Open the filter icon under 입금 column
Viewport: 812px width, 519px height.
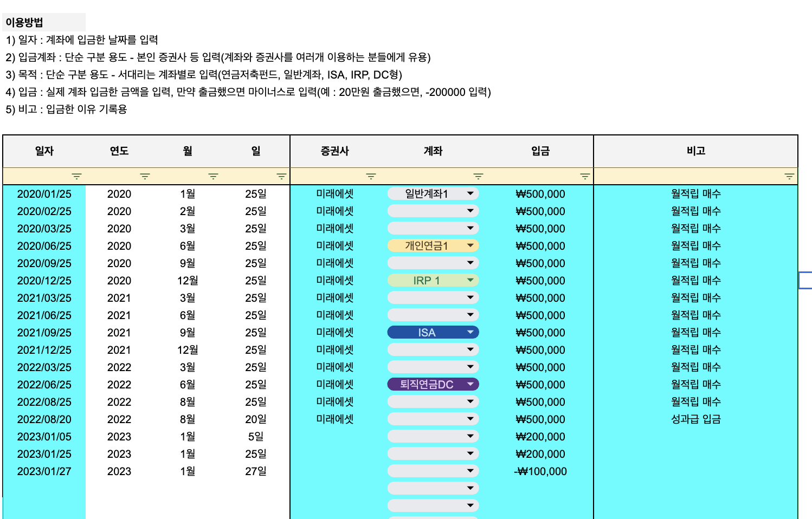pos(585,177)
